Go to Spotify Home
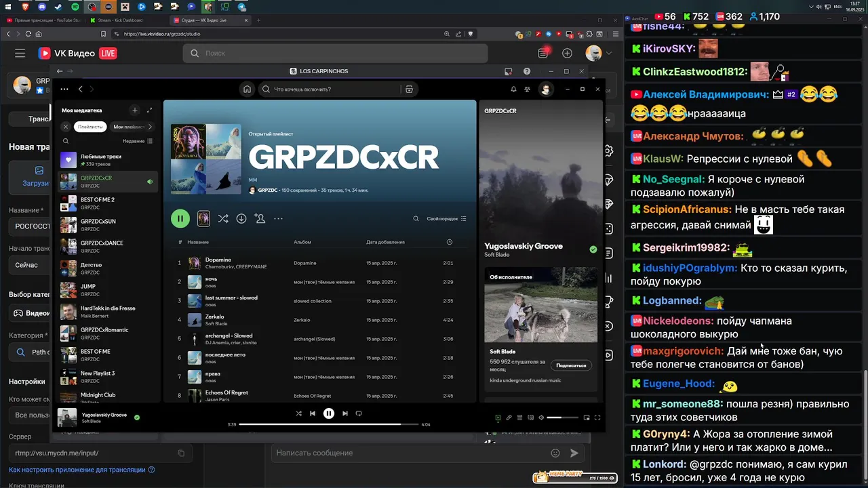Image resolution: width=868 pixels, height=488 pixels. [x=248, y=89]
